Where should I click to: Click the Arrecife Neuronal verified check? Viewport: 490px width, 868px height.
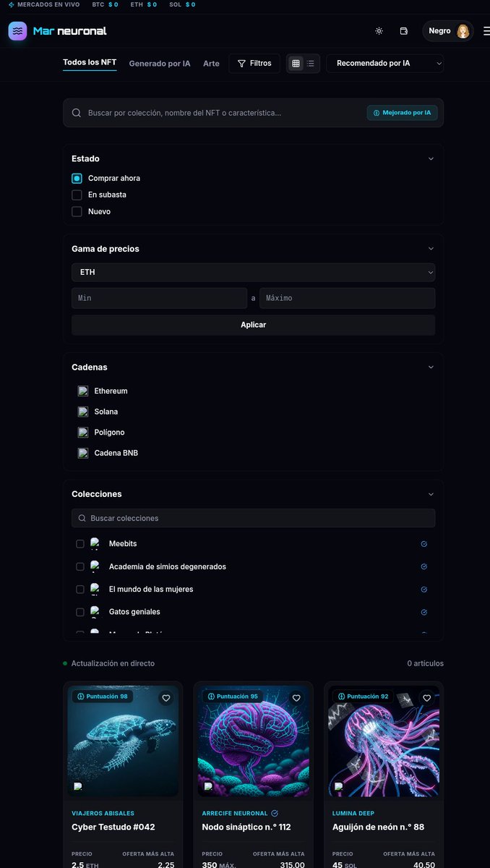[x=275, y=813]
